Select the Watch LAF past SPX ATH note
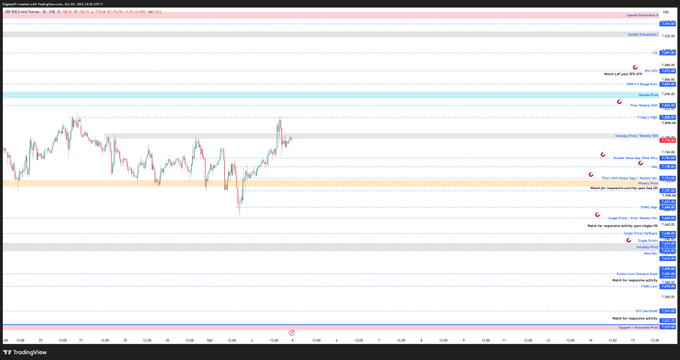 point(623,74)
